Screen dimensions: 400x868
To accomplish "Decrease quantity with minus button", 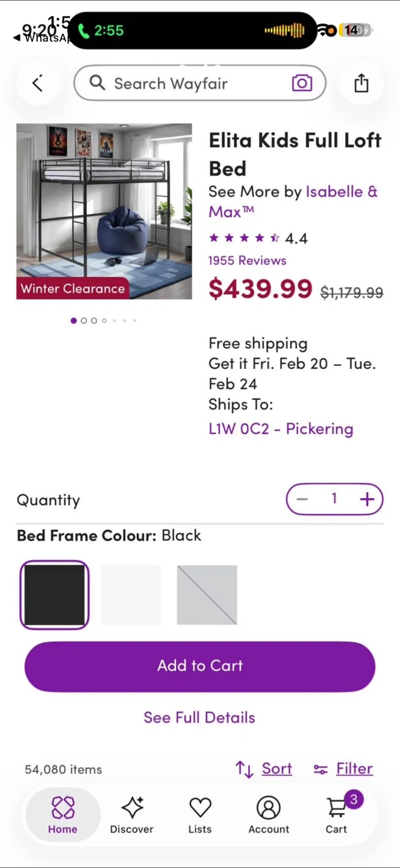I will 302,499.
